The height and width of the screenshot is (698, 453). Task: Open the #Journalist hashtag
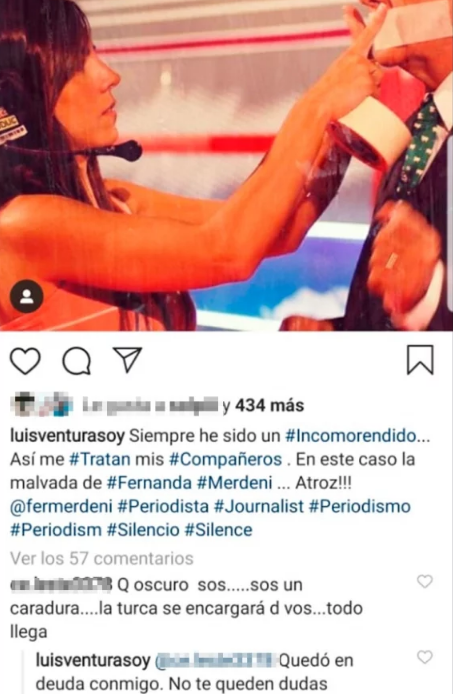pos(259,507)
